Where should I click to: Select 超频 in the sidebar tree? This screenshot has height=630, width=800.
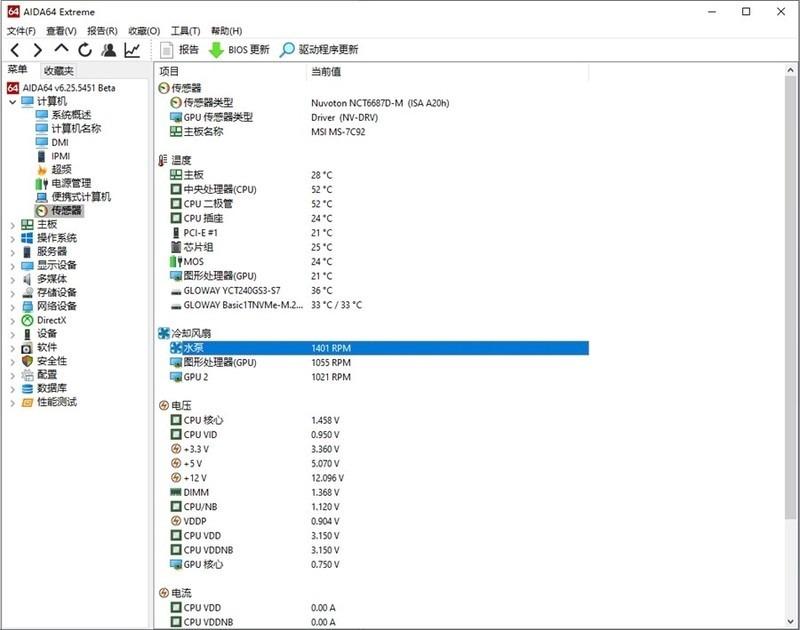[62, 170]
